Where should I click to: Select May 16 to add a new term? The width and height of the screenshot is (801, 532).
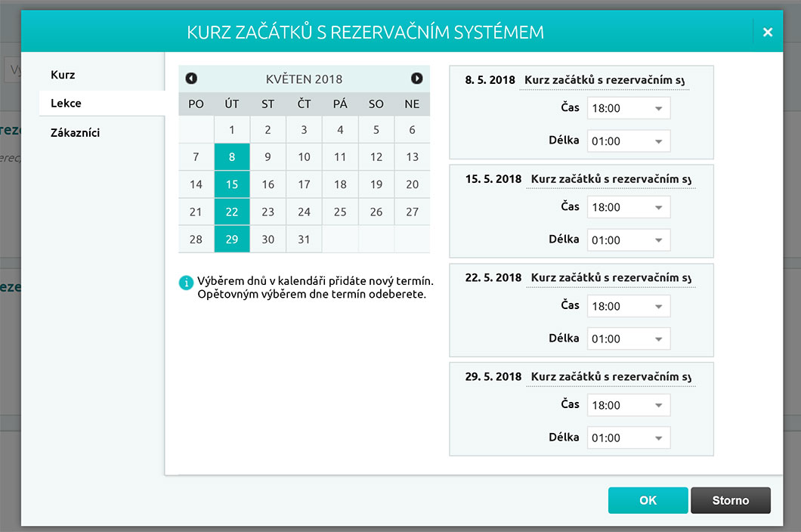pyautogui.click(x=268, y=184)
